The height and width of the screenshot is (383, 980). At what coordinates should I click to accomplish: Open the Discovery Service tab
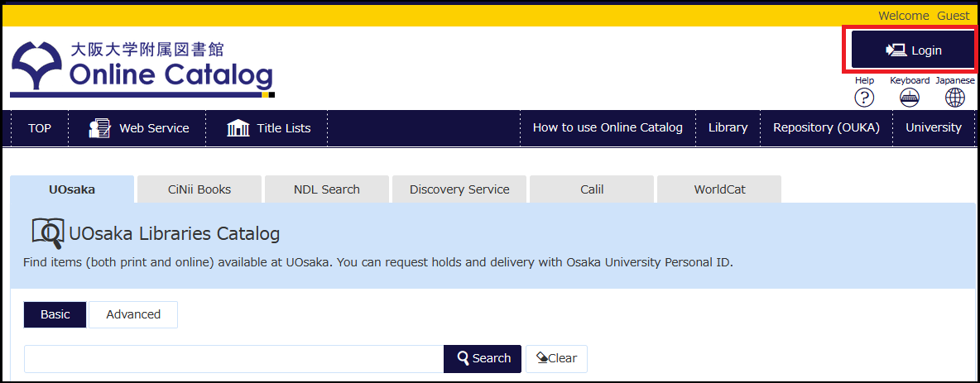pyautogui.click(x=459, y=189)
